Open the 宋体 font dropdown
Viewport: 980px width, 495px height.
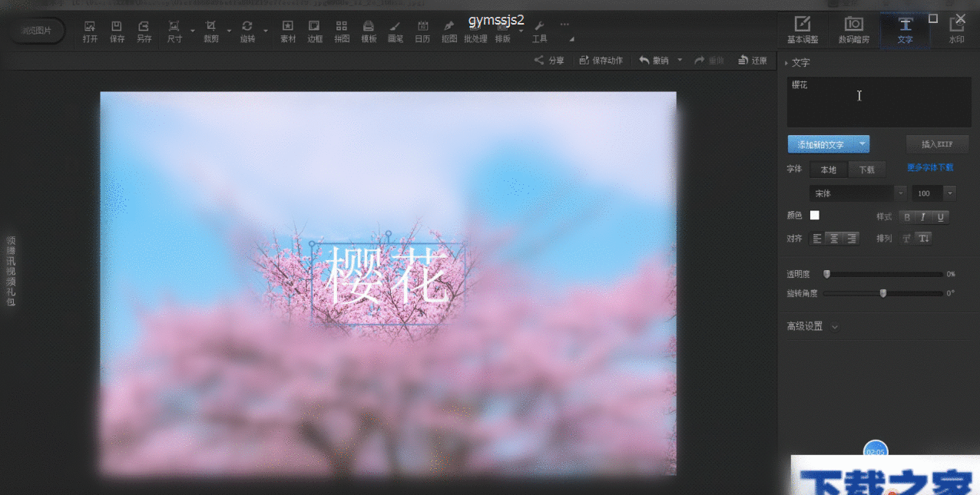click(x=858, y=193)
